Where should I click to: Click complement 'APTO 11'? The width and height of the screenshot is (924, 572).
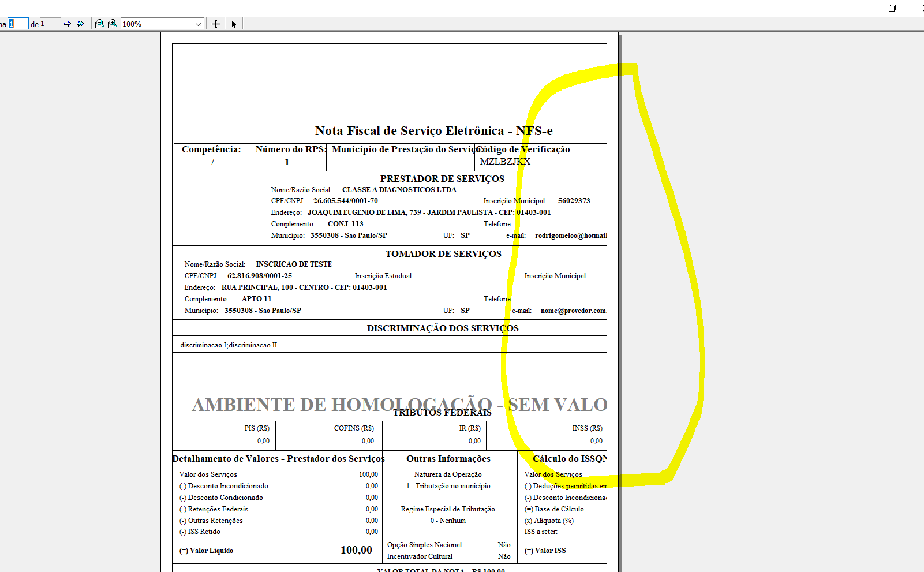pos(256,299)
